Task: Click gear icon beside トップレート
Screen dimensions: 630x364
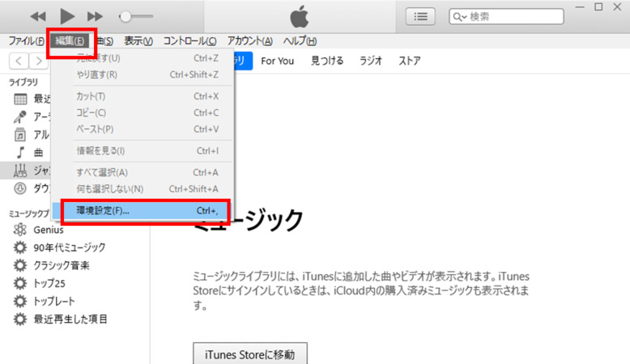Action: click(19, 302)
